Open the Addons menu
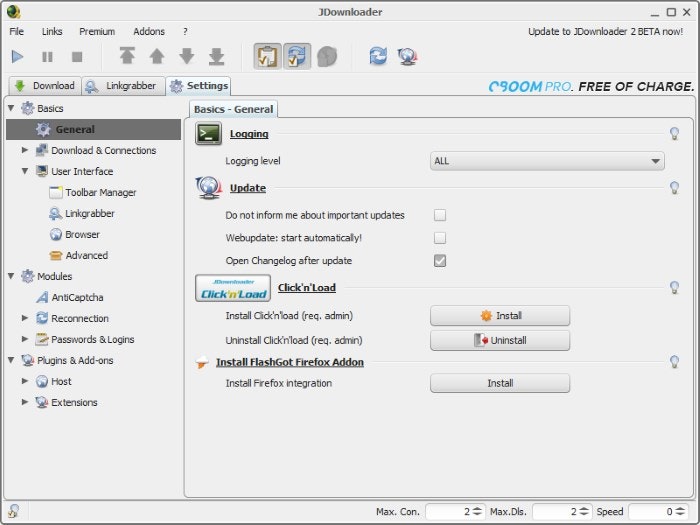This screenshot has width=700, height=525. tap(149, 31)
